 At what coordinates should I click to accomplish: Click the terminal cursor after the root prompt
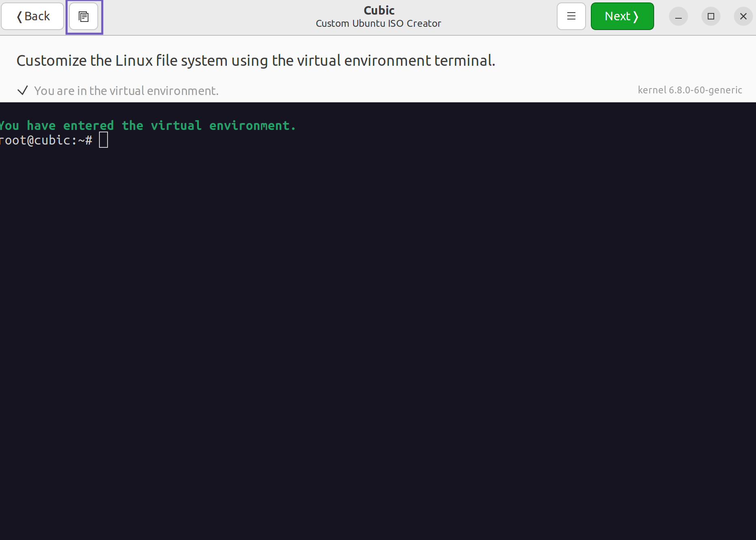point(103,140)
